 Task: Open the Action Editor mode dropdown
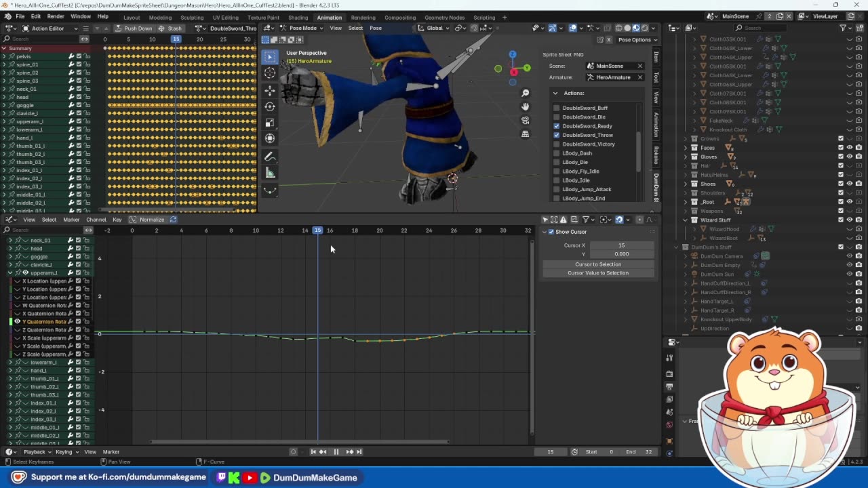point(50,28)
